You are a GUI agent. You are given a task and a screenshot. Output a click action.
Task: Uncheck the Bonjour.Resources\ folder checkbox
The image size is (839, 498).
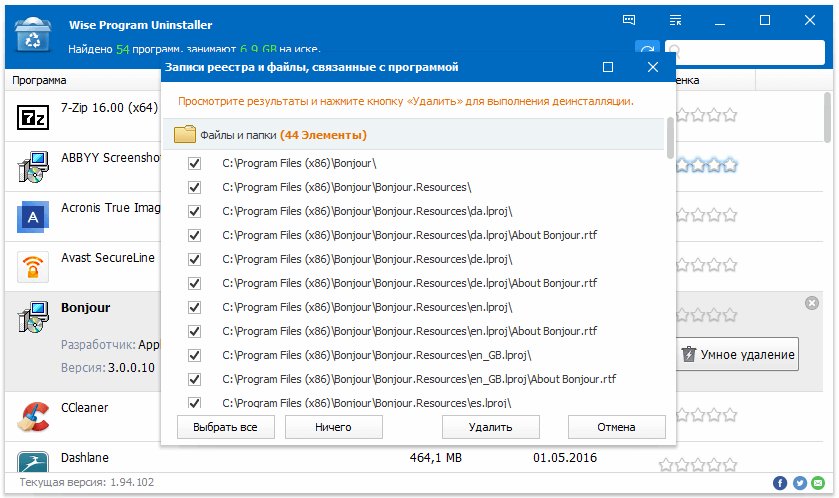point(194,187)
